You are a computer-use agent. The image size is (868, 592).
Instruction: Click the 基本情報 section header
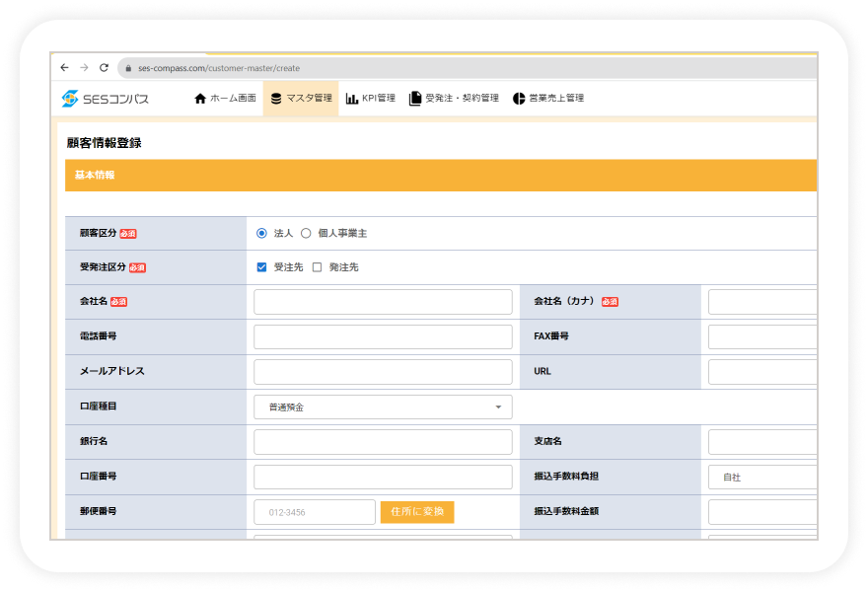441,175
